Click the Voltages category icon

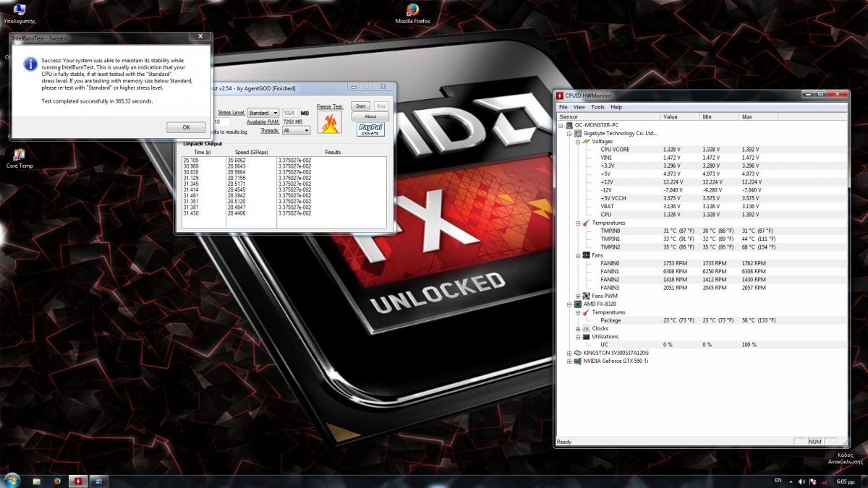[586, 141]
